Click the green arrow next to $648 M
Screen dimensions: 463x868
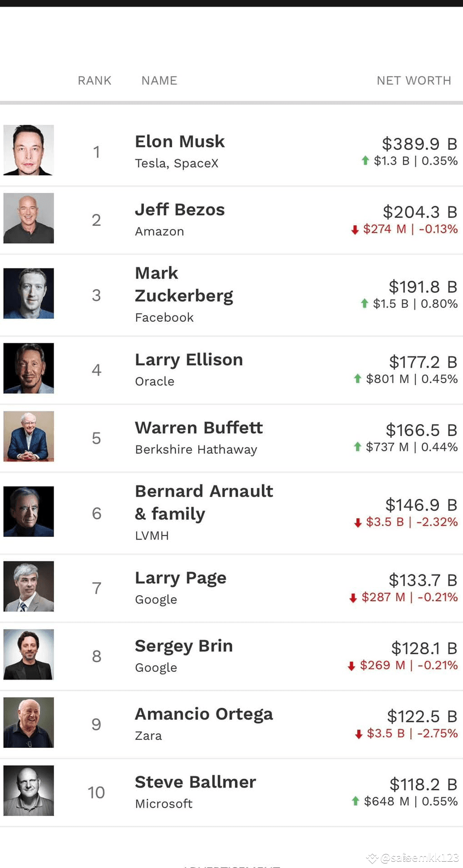click(356, 801)
